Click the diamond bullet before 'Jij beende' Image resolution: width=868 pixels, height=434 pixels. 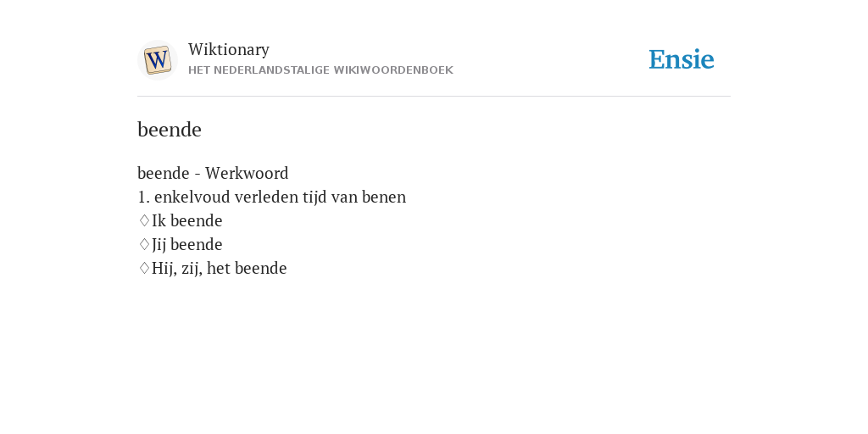click(144, 245)
